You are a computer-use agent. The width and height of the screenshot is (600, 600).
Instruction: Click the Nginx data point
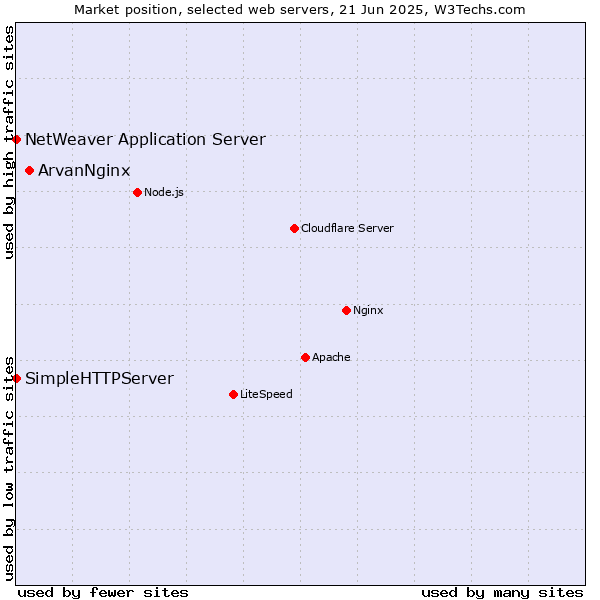(x=346, y=310)
